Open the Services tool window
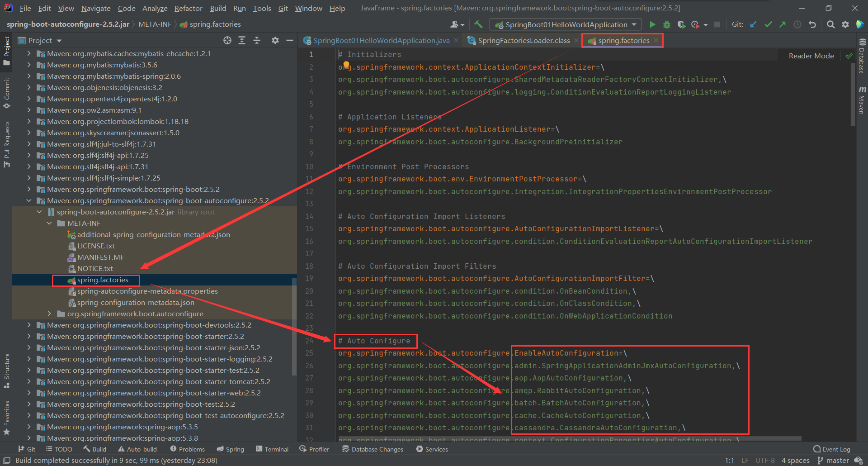The image size is (868, 466). point(432,449)
